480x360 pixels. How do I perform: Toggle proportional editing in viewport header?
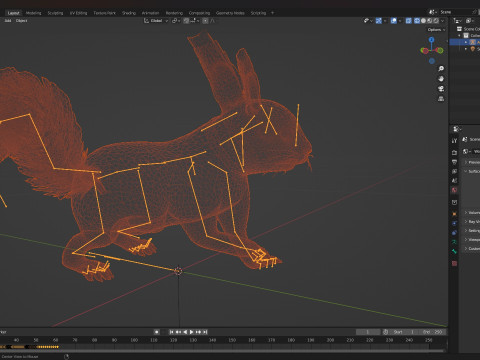click(x=205, y=21)
